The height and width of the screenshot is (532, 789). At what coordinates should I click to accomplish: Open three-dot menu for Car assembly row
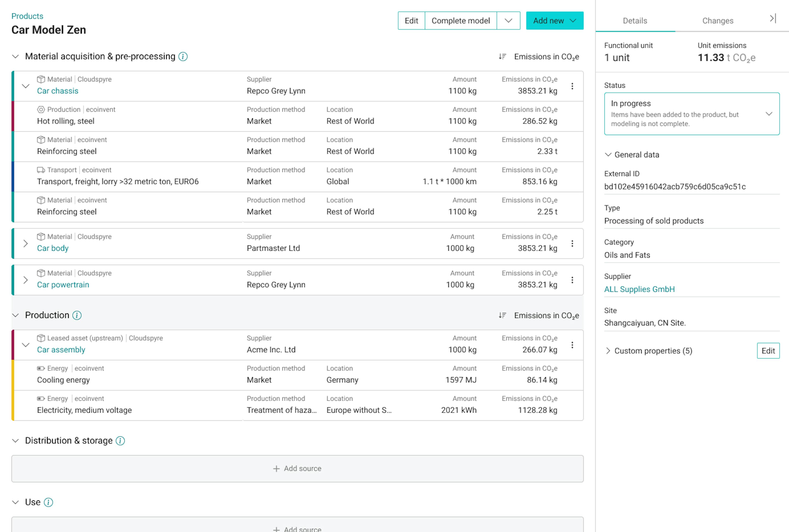point(572,345)
